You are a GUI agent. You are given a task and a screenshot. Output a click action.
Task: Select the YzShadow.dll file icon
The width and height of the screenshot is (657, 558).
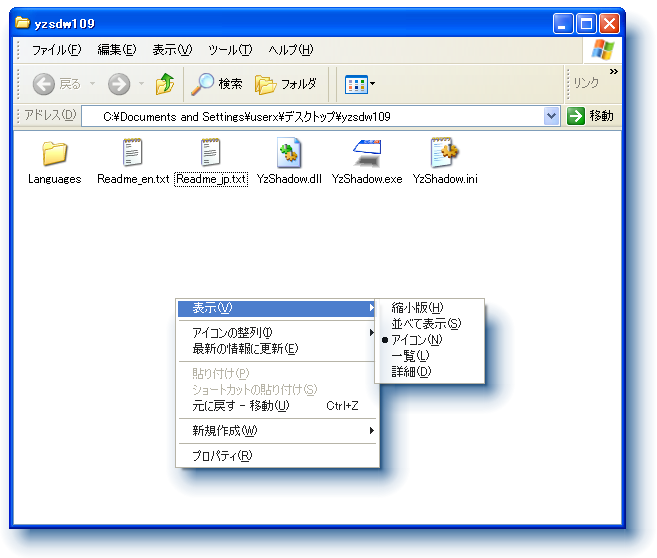tap(289, 152)
